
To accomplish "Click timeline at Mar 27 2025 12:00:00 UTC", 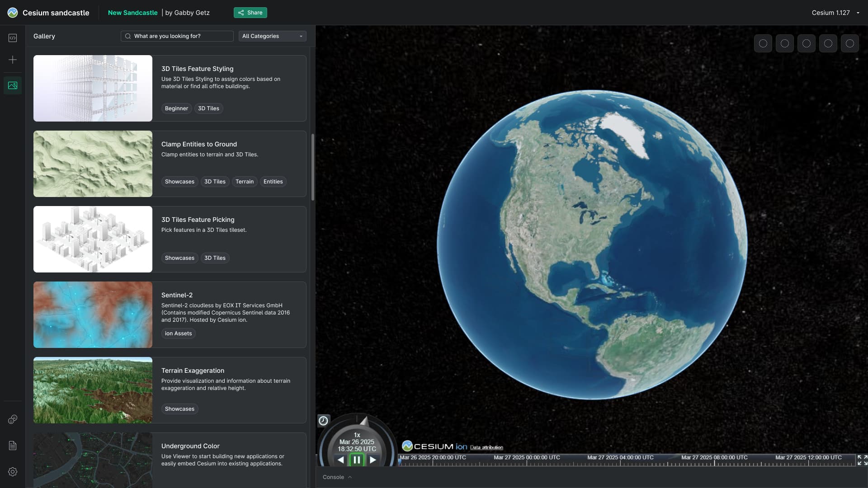I will pos(808,457).
